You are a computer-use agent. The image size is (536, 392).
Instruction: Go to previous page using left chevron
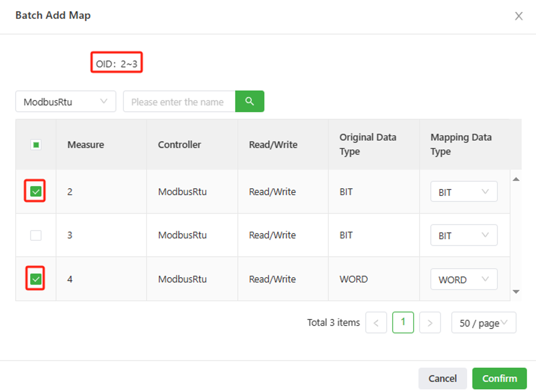[376, 323]
